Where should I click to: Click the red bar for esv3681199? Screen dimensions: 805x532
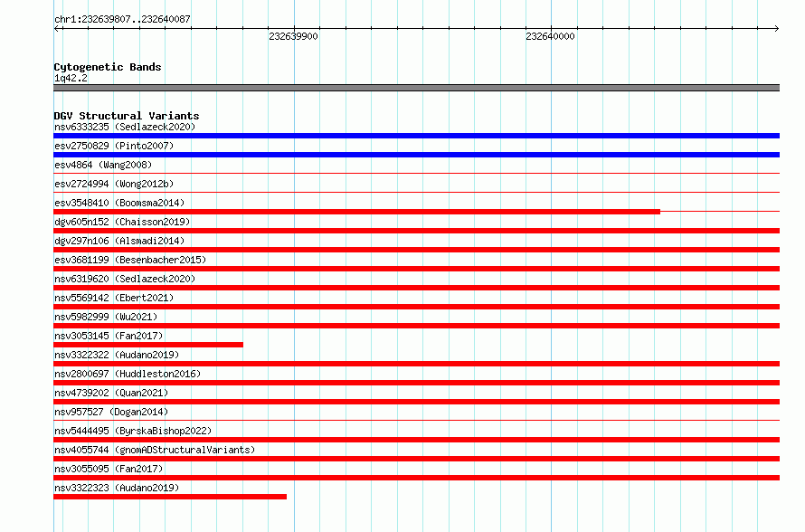(x=416, y=269)
